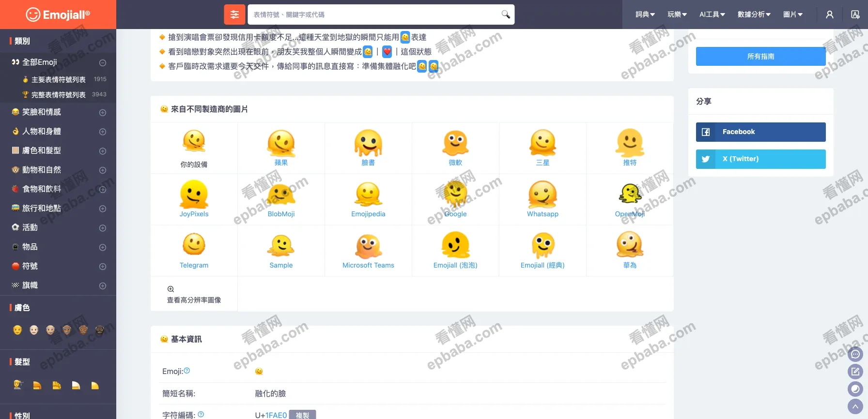This screenshot has width=868, height=419.
Task: Collapse the 全部Emoji category
Action: (103, 63)
